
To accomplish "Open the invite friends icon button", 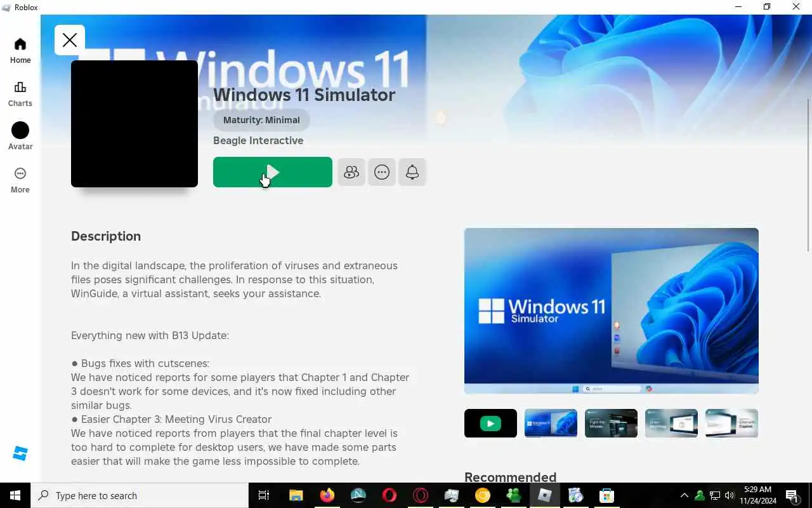I will click(x=351, y=172).
